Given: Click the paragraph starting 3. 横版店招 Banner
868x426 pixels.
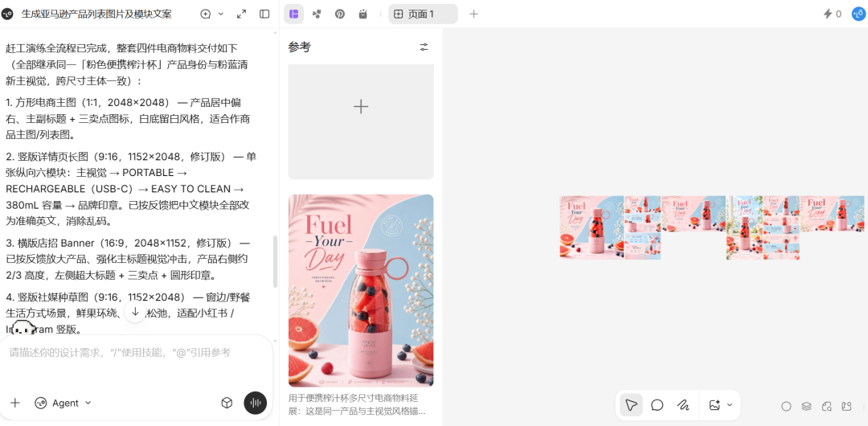Looking at the screenshot, I should [129, 260].
